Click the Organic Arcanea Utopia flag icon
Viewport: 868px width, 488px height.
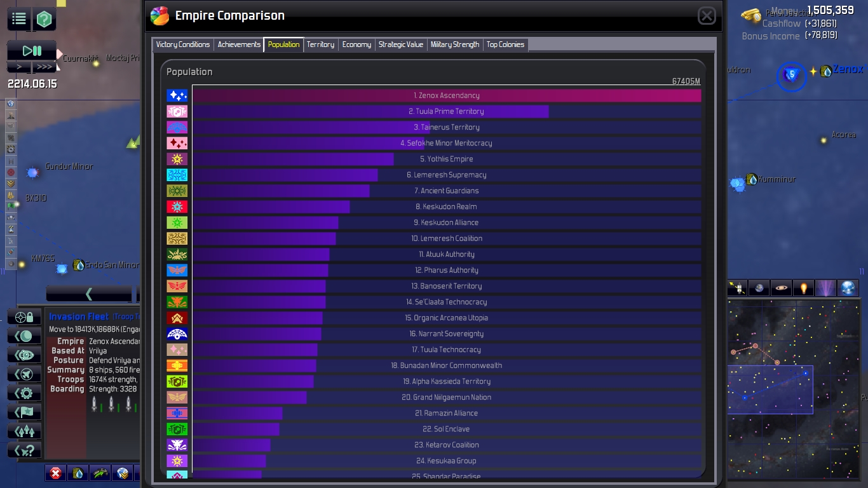coord(177,318)
